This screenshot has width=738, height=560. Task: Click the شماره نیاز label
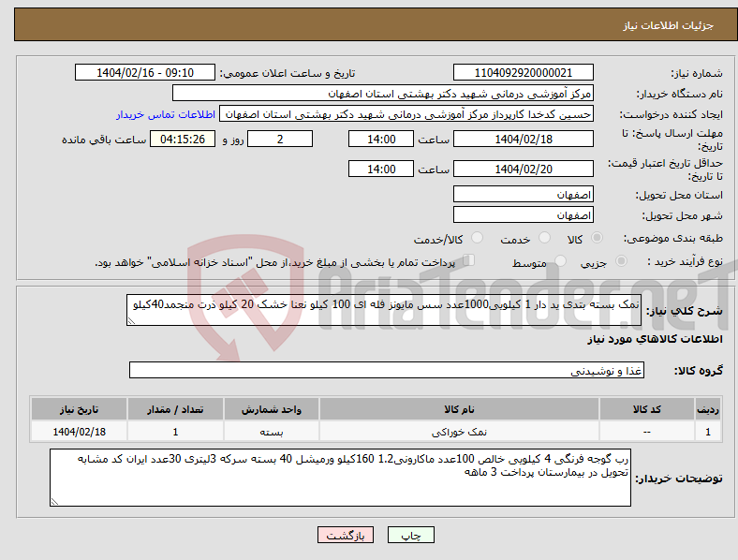click(x=697, y=73)
